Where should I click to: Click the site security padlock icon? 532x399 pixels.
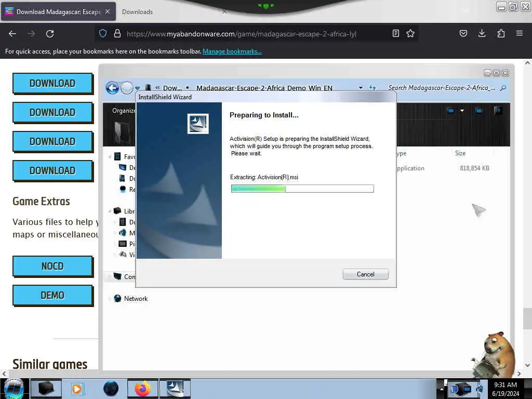[117, 33]
